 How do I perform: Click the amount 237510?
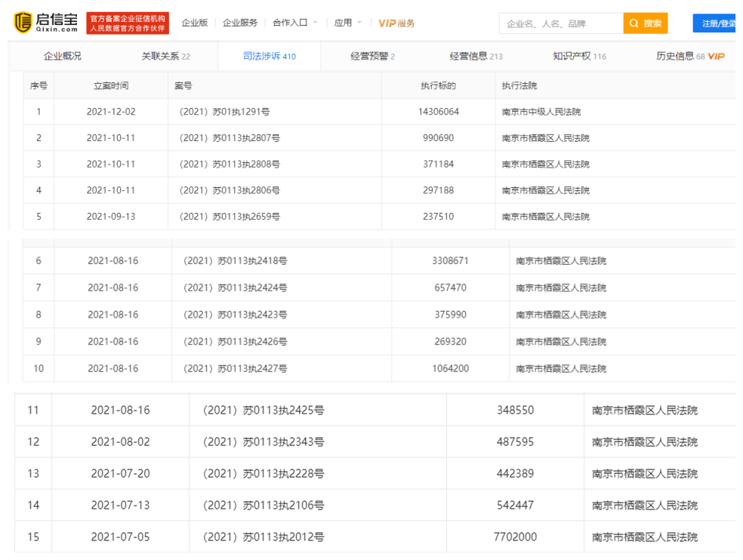pyautogui.click(x=438, y=217)
